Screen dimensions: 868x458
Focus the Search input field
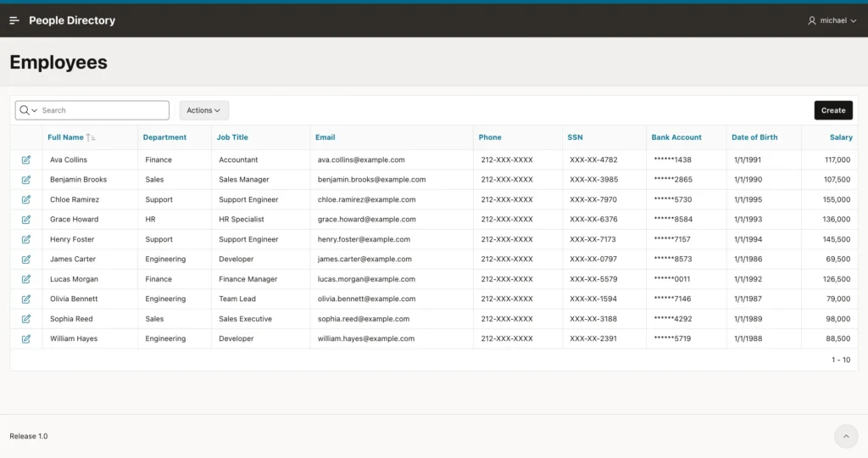(104, 110)
